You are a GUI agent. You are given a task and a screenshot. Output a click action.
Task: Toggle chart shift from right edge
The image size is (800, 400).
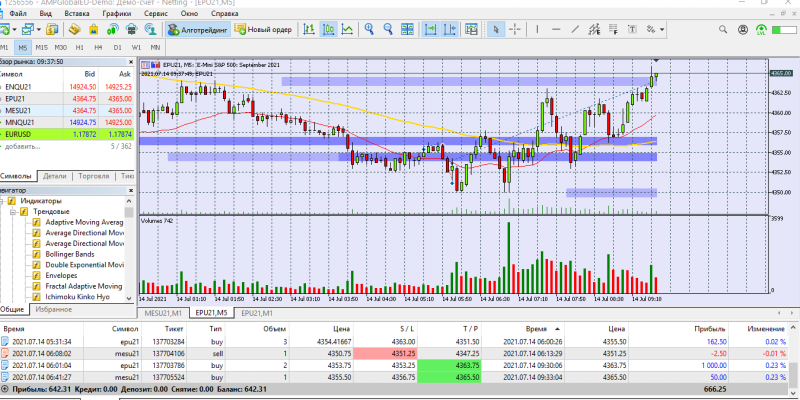coord(449,30)
